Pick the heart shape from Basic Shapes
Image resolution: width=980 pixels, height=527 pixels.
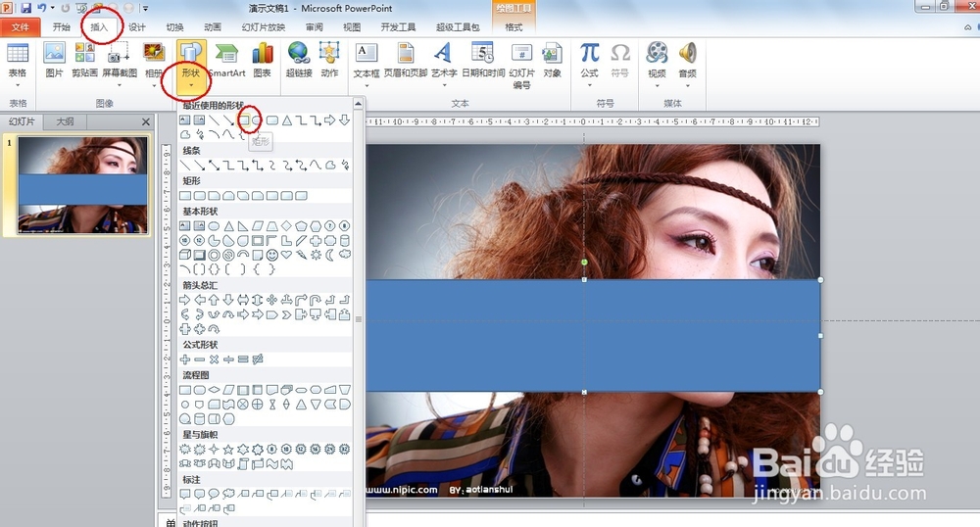coord(287,255)
